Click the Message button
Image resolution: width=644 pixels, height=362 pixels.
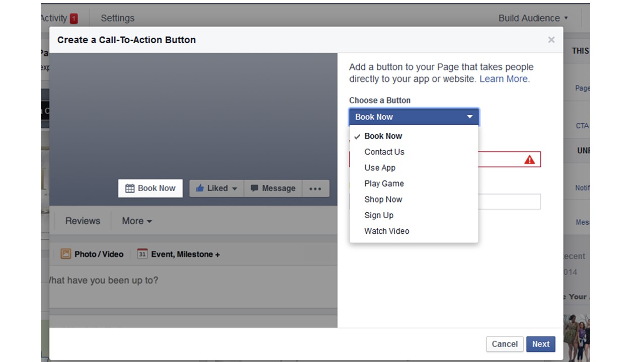click(273, 188)
